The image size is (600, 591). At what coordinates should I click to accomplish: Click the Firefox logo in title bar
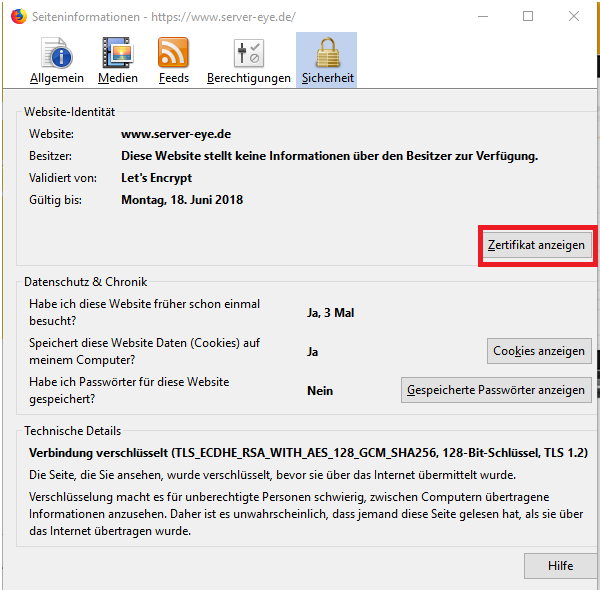click(18, 16)
